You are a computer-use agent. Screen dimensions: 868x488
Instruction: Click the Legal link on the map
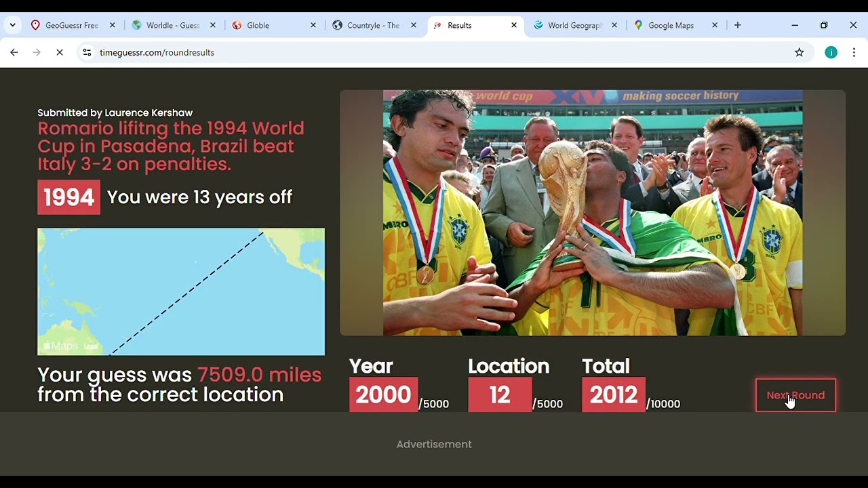[x=91, y=346]
